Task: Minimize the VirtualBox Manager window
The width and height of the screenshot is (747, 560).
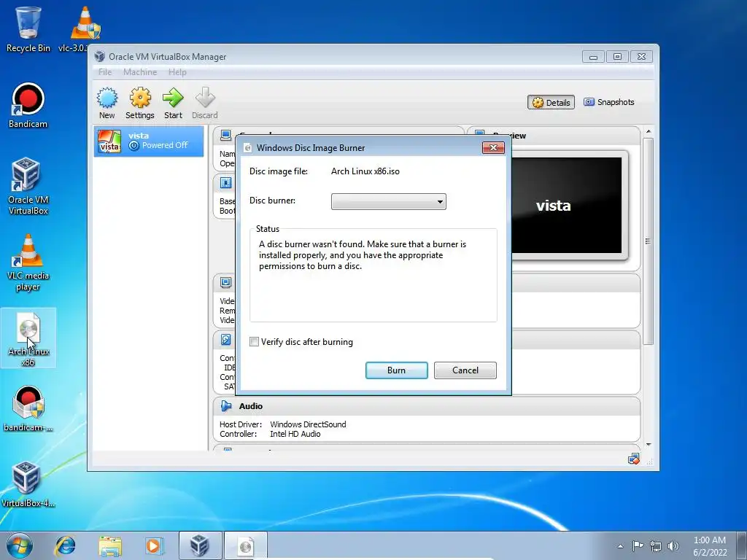Action: 593,57
